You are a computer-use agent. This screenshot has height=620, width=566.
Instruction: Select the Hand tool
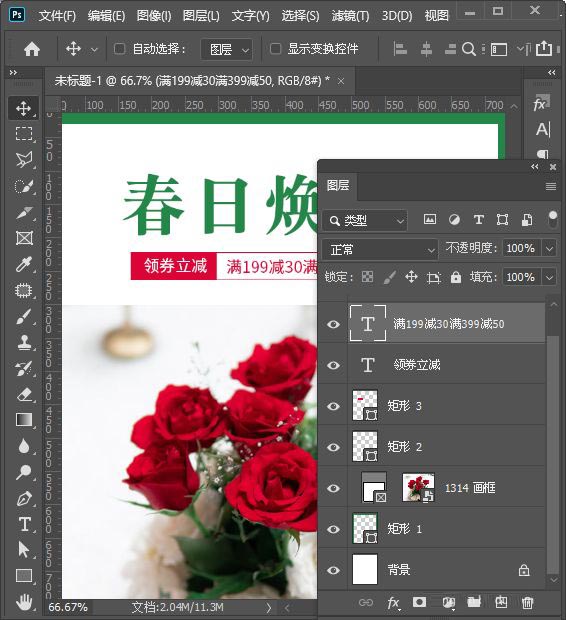coord(24,602)
